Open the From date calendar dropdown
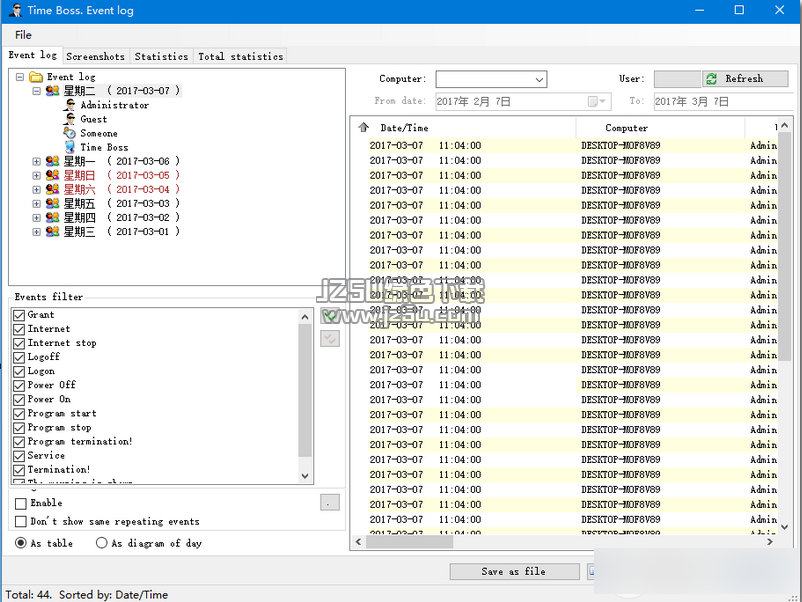This screenshot has width=802, height=602. point(597,101)
